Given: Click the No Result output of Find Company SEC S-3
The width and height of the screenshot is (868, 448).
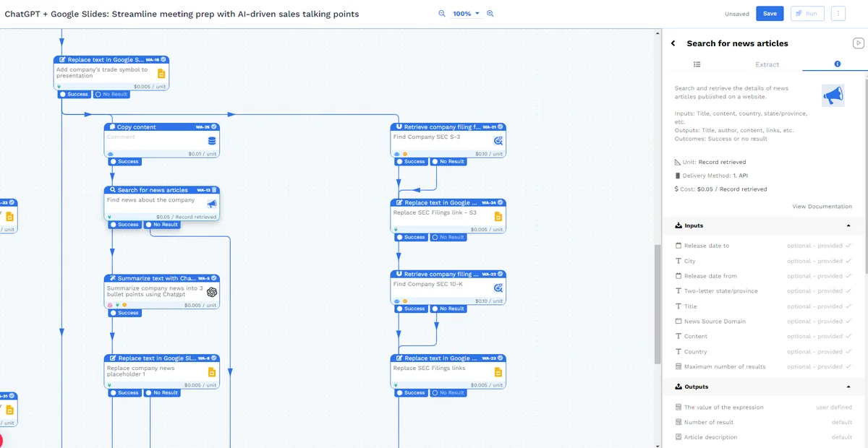Looking at the screenshot, I should (x=448, y=161).
